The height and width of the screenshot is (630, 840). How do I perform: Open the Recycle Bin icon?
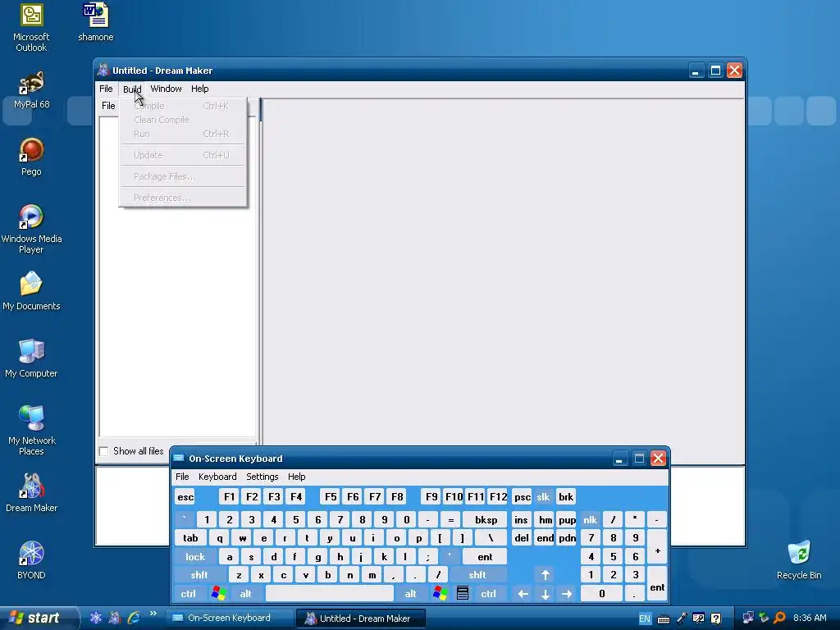799,560
